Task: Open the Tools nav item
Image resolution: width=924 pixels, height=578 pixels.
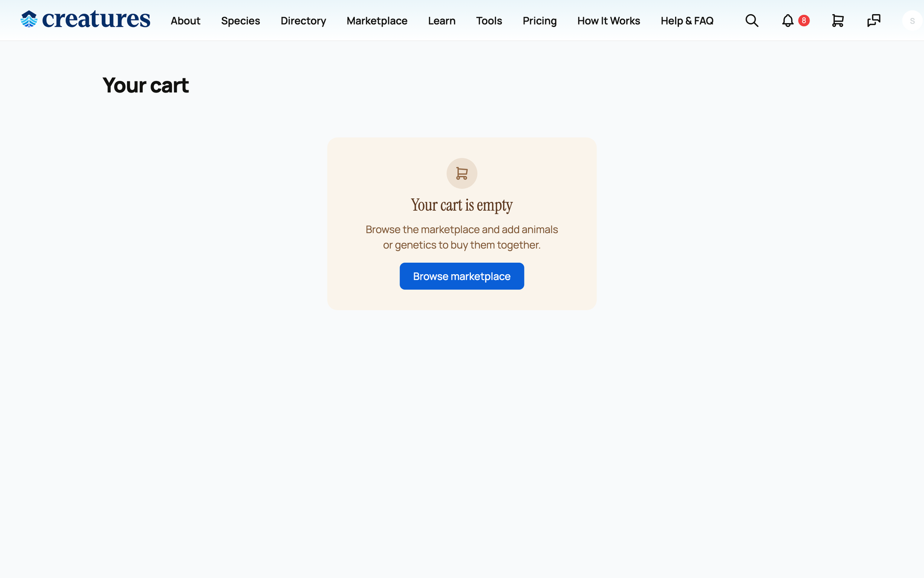Action: tap(489, 21)
